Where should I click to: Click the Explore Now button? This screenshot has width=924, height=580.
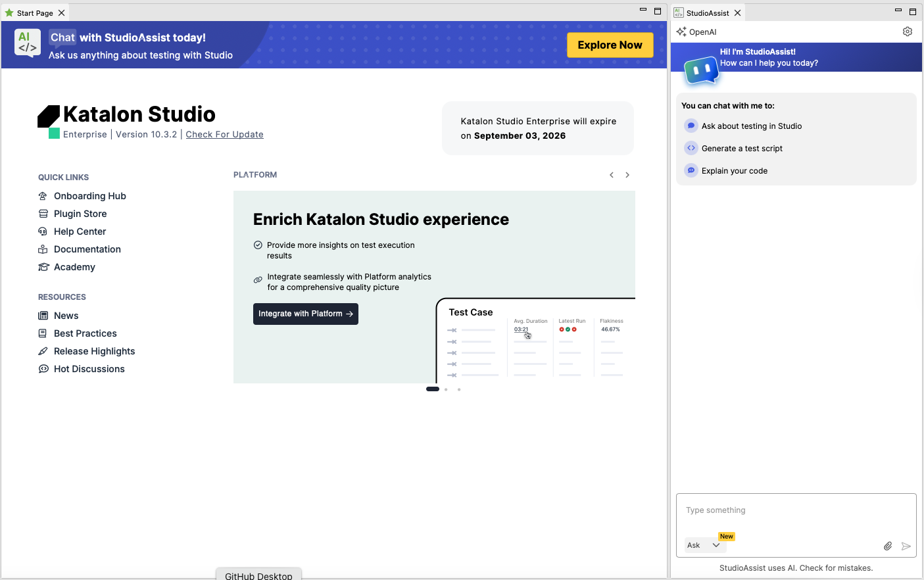[610, 45]
